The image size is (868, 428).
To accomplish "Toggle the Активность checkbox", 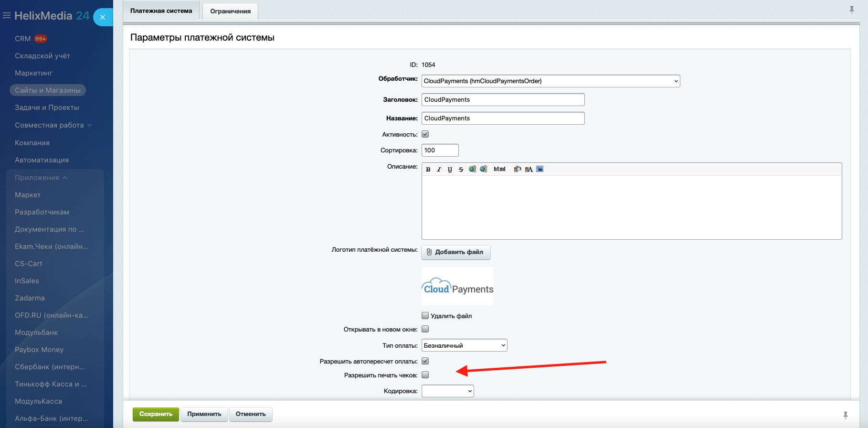I will click(x=425, y=134).
